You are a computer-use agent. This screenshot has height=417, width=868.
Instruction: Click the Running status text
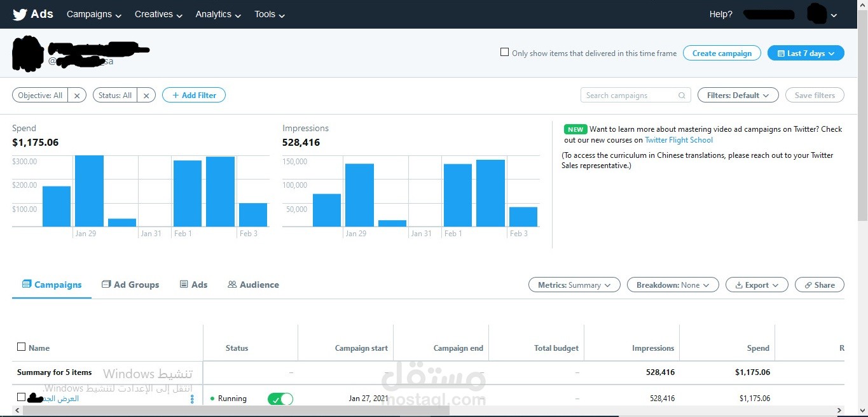pyautogui.click(x=232, y=399)
